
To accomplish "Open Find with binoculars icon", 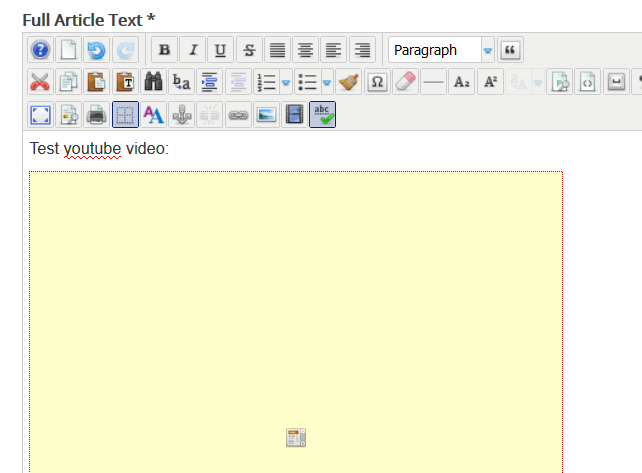I will (154, 82).
